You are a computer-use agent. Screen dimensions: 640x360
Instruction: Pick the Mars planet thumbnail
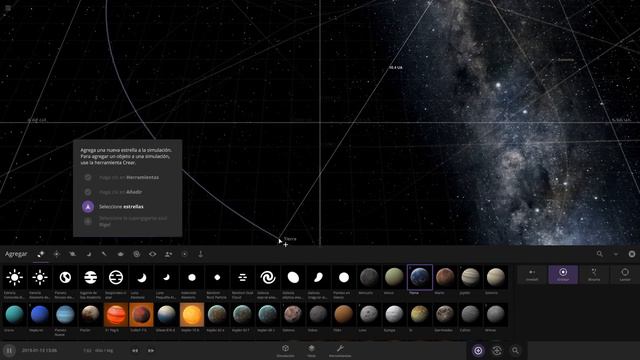click(x=445, y=277)
